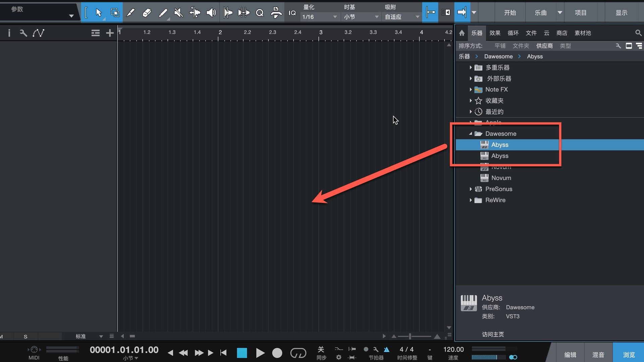Adjust the horizontal zoom slider
Screen dimensions: 644x362
coord(410,336)
